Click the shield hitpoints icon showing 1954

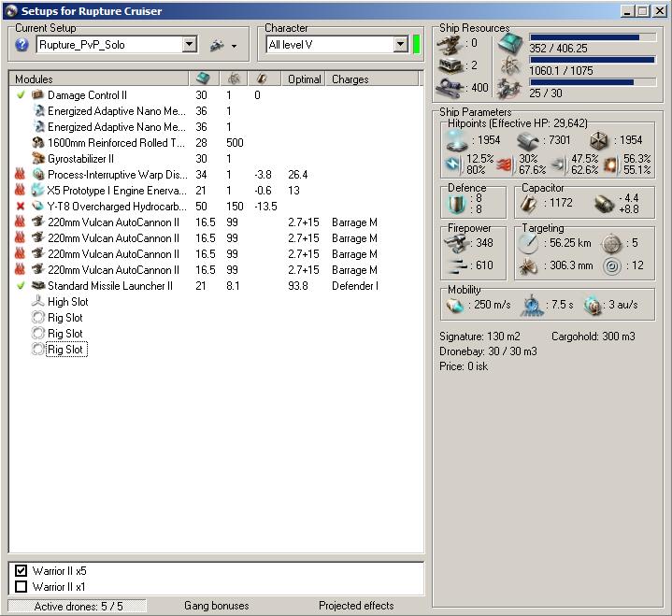coord(457,140)
